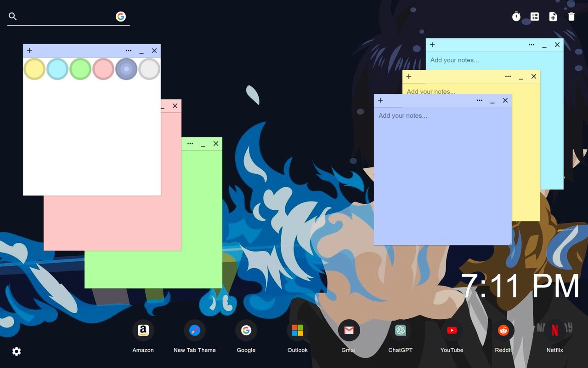Image resolution: width=588 pixels, height=368 pixels.
Task: Click the plus icon on periwinkle note
Action: [380, 100]
